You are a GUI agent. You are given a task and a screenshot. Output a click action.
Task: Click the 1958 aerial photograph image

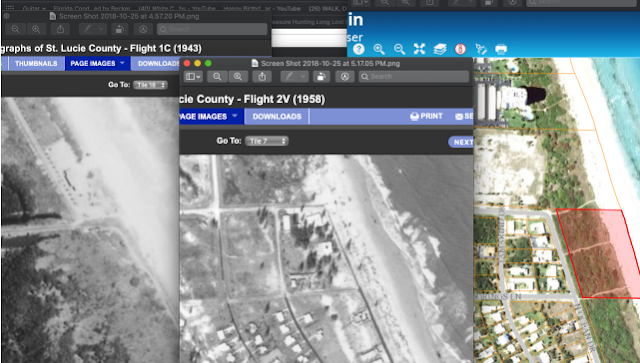[327, 258]
